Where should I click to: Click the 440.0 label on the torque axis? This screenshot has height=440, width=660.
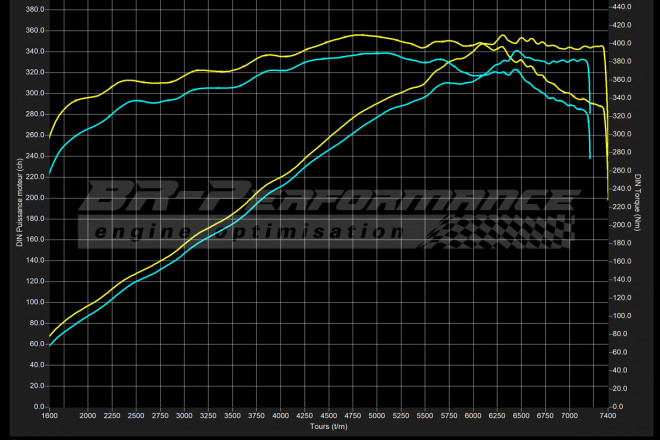click(620, 7)
